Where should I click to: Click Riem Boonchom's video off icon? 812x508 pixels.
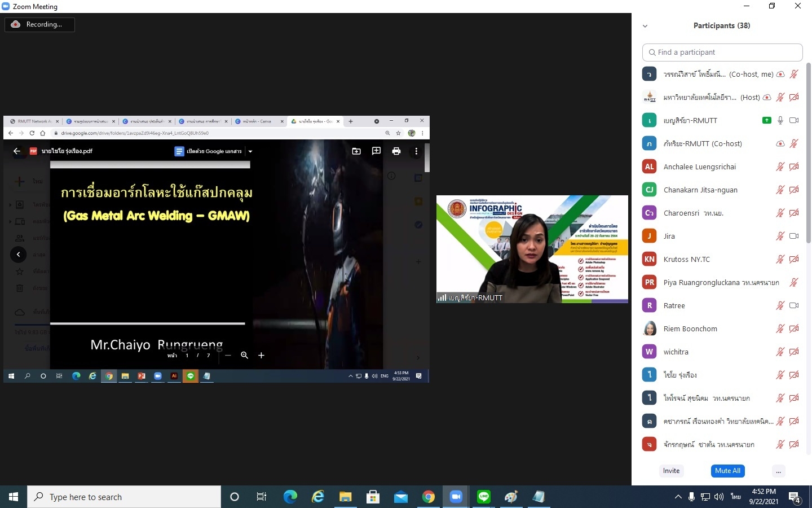click(x=794, y=329)
